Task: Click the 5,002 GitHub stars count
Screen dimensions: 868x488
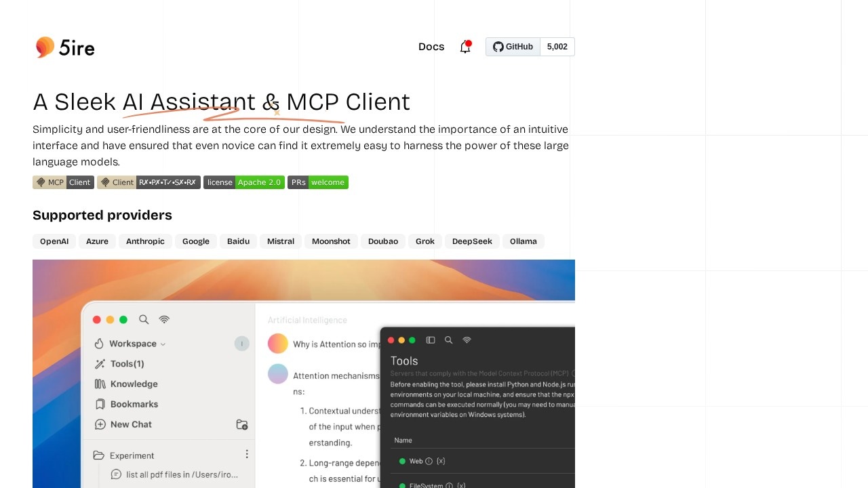Action: 557,47
